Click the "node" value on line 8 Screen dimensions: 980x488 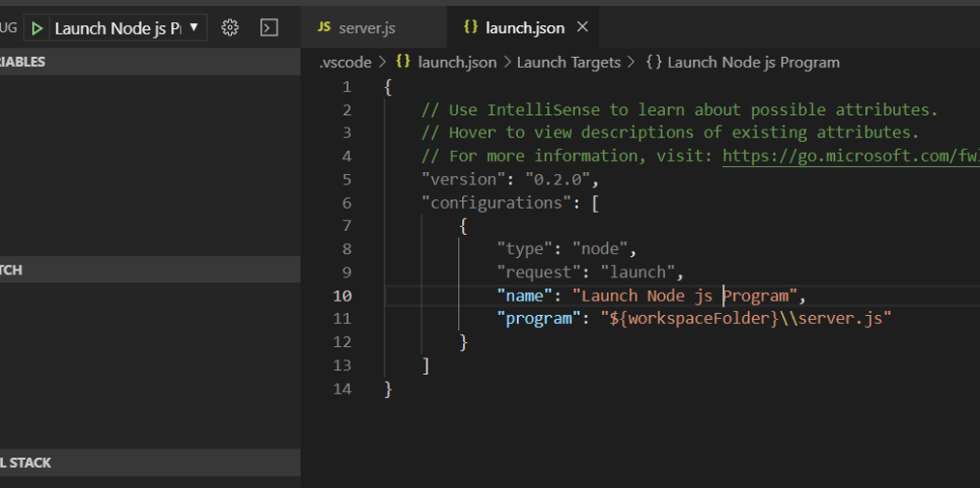tap(600, 249)
